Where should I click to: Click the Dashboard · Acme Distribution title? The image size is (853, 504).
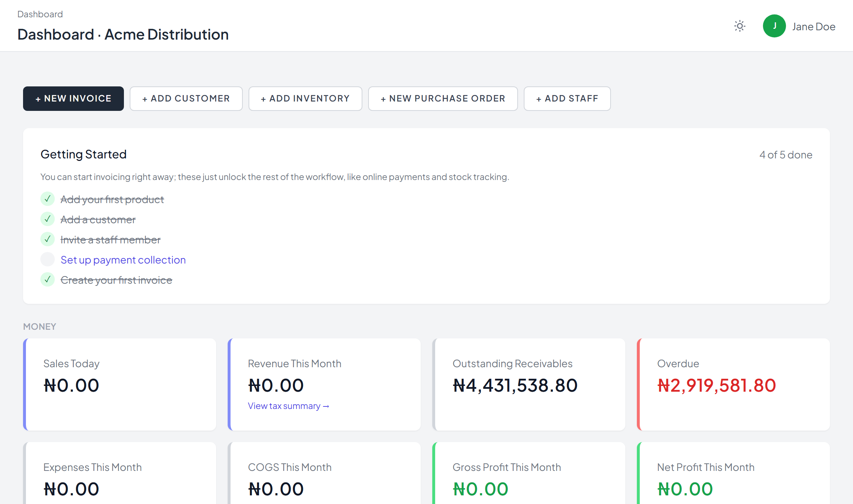[123, 35]
